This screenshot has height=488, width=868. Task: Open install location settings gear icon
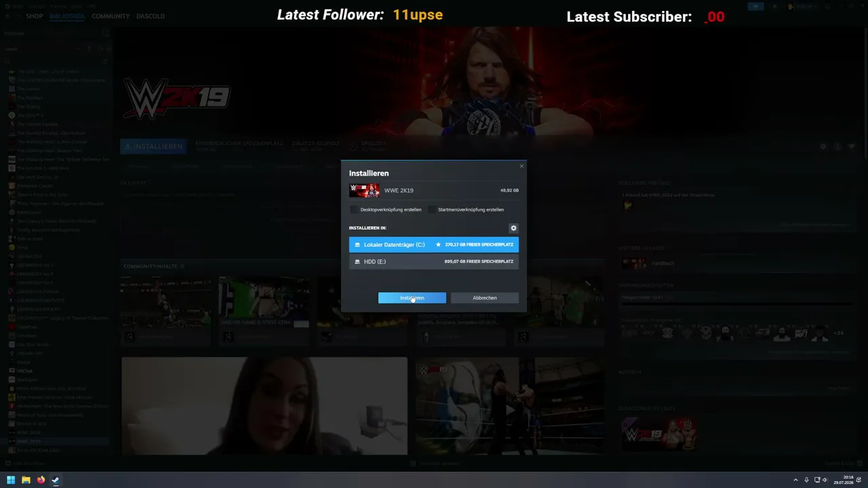pos(513,228)
